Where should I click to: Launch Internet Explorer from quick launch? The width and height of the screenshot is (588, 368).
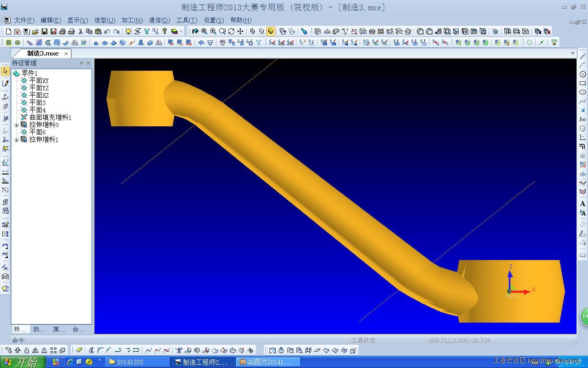tap(70, 362)
